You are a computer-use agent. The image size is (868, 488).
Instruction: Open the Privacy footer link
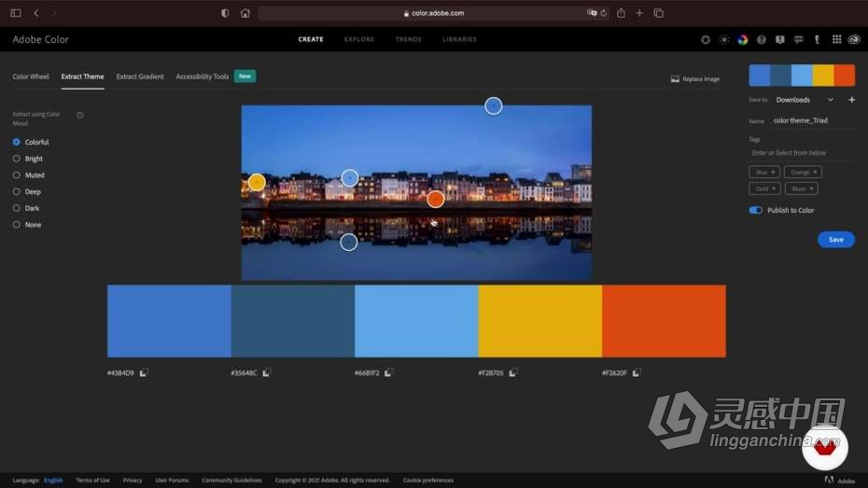coord(133,481)
